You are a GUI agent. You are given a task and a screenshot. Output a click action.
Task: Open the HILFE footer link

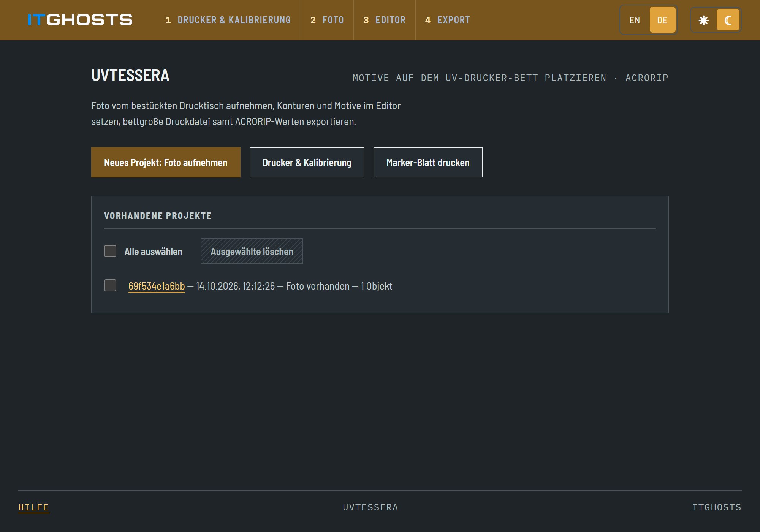(x=33, y=507)
